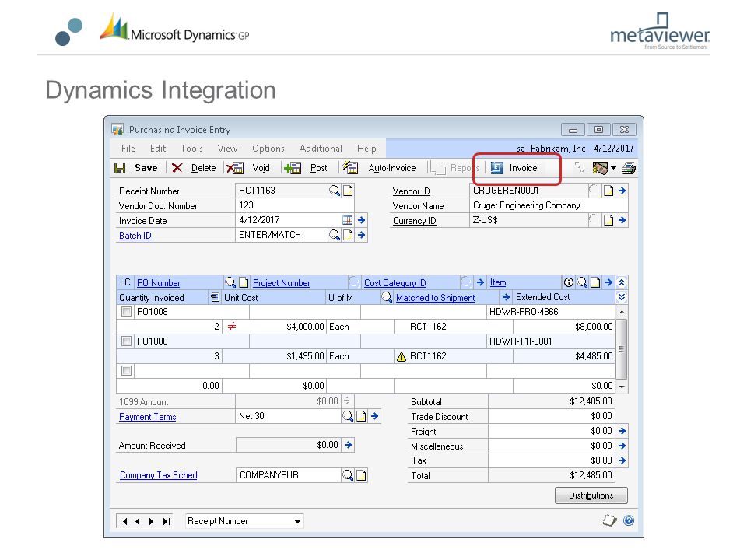Open the Distributions button
The image size is (747, 560).
[591, 495]
